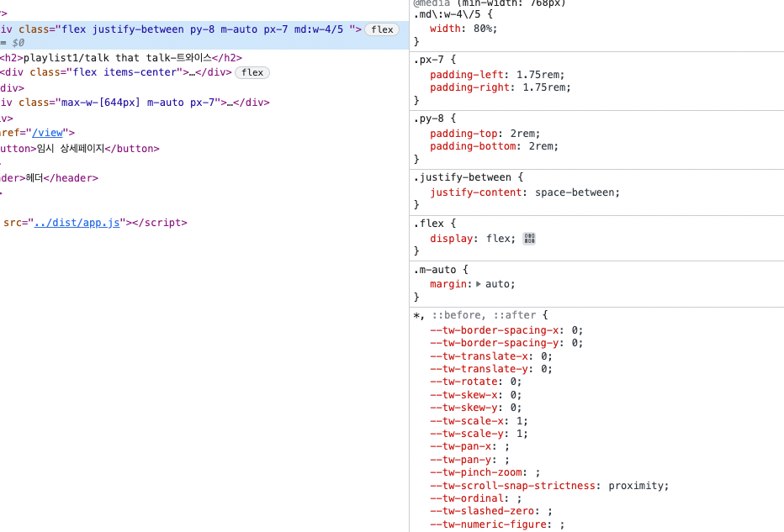Viewport: 784px width, 532px height.
Task: Edit the display flex value
Action: [x=498, y=239]
